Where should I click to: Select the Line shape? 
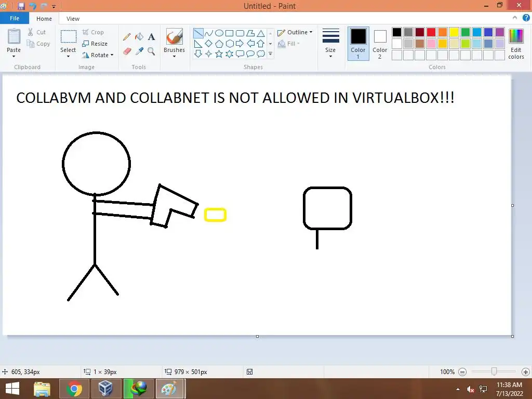[198, 33]
